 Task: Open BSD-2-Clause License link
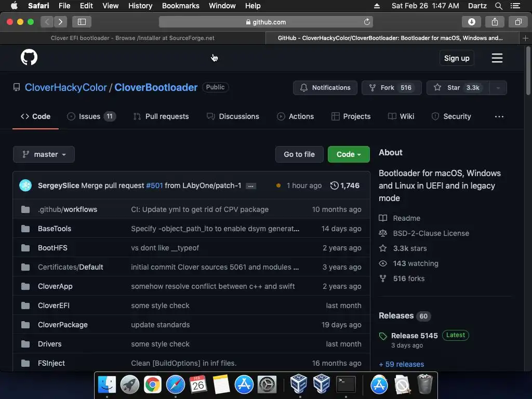(431, 233)
